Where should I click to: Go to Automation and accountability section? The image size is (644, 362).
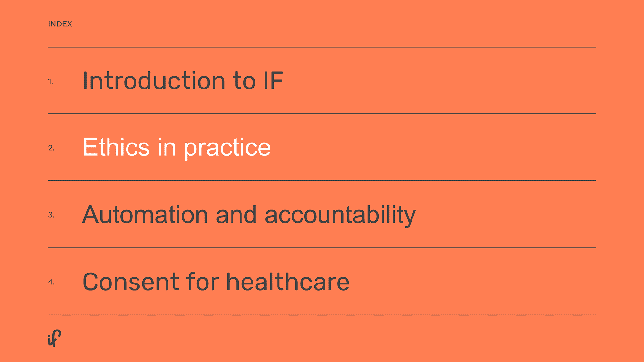point(249,215)
